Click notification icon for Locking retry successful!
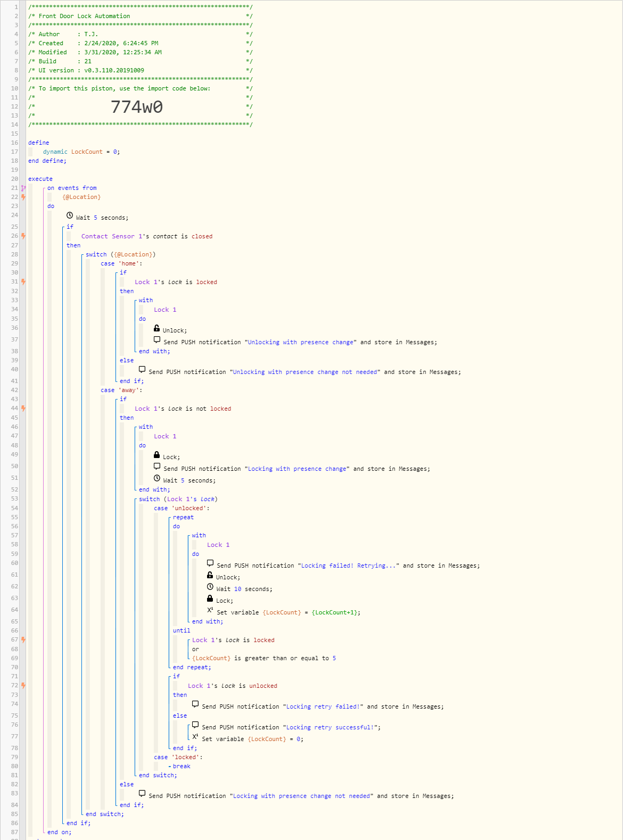Screen dimensions: 627x840 click(195, 725)
